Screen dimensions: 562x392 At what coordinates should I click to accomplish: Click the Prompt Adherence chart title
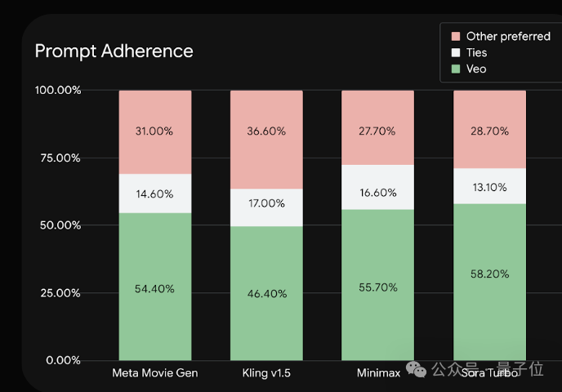pyautogui.click(x=114, y=51)
